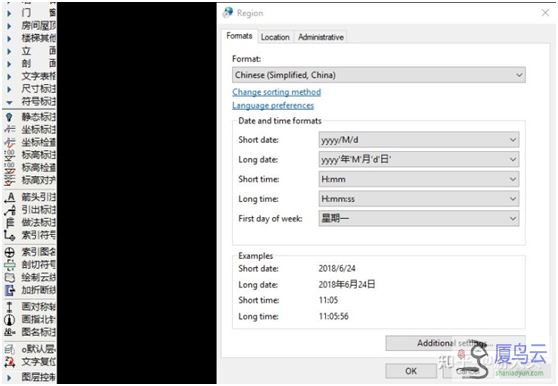Pick the 图名标注 drawing title icon

click(x=10, y=332)
